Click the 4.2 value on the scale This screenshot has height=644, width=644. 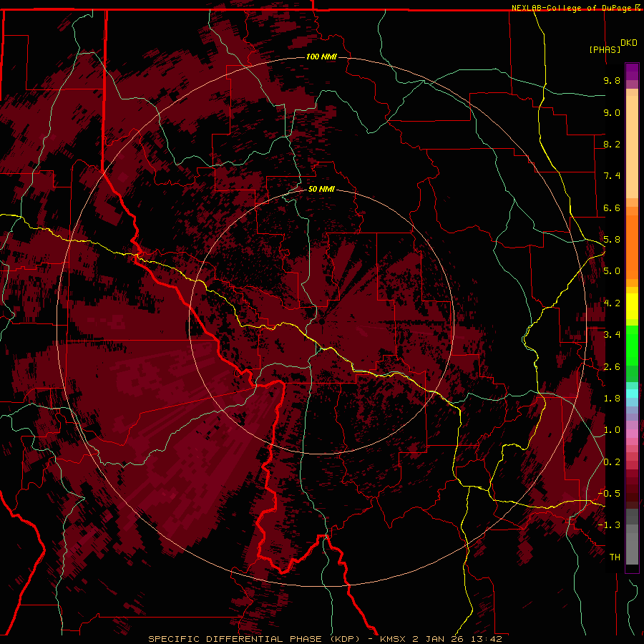612,303
